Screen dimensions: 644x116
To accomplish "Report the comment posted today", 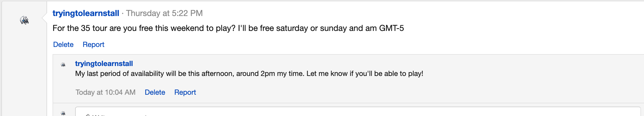I will click(185, 92).
